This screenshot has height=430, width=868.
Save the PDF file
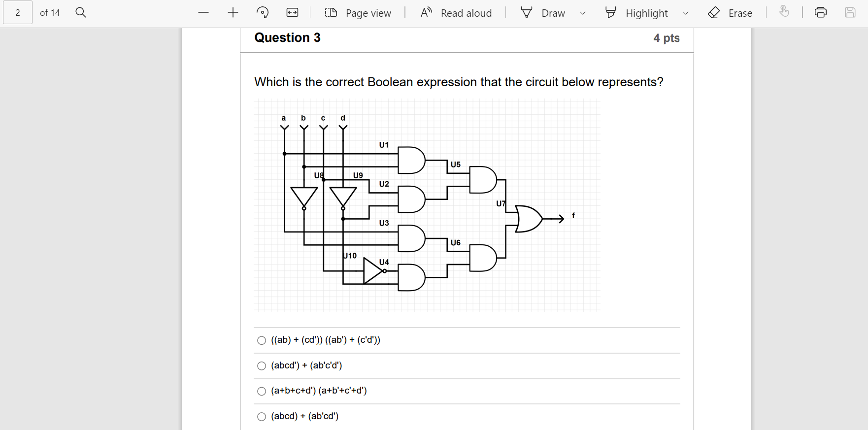850,12
